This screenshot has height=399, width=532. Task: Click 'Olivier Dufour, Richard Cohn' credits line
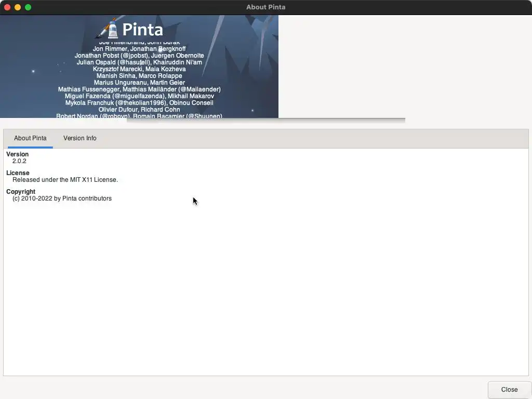[x=139, y=110]
